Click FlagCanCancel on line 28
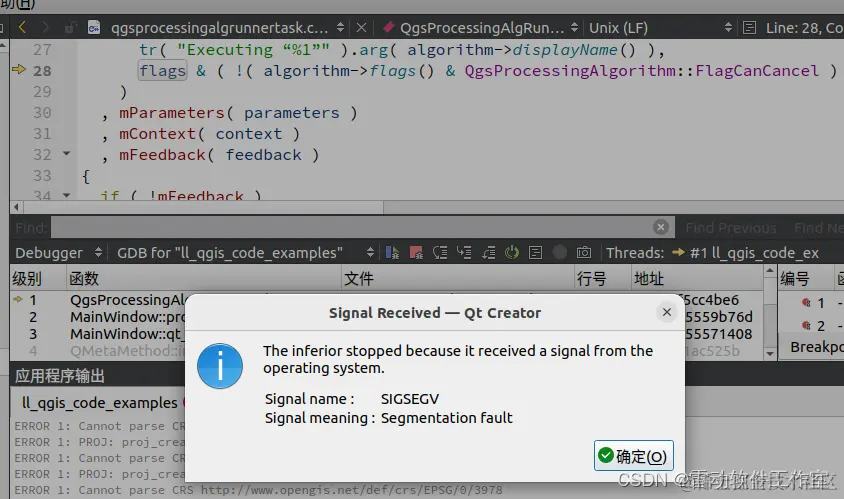This screenshot has width=844, height=499. tap(757, 71)
